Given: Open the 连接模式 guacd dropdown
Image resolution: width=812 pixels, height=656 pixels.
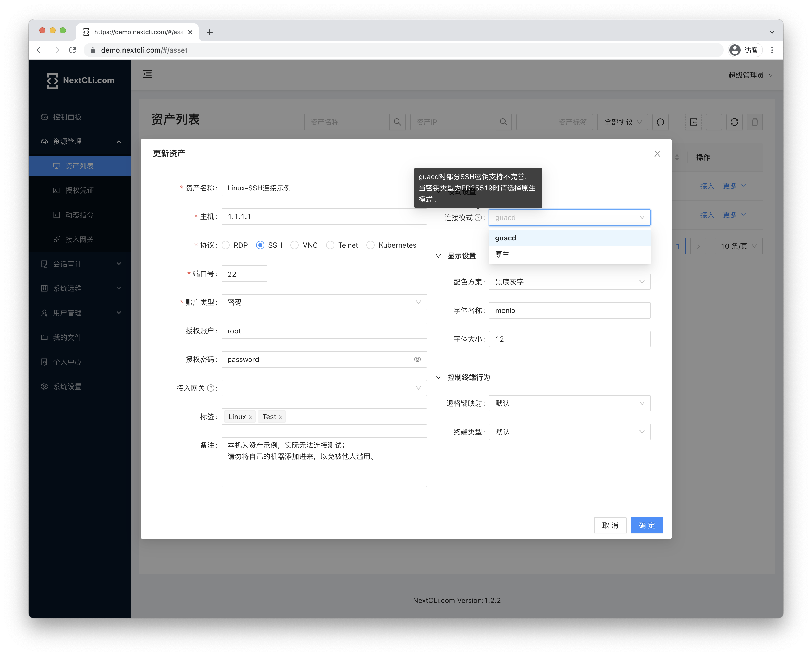Looking at the screenshot, I should click(570, 217).
